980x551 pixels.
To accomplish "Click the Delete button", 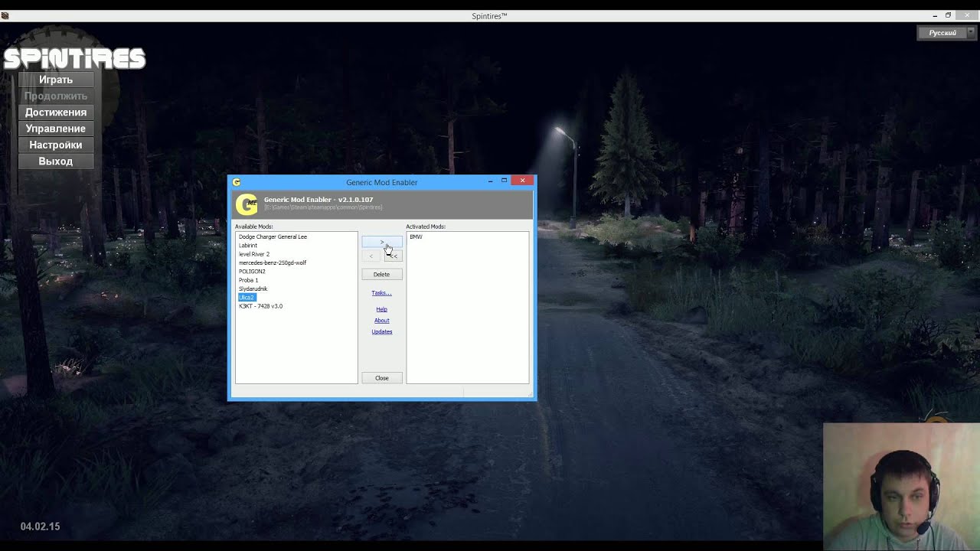I will click(x=382, y=274).
